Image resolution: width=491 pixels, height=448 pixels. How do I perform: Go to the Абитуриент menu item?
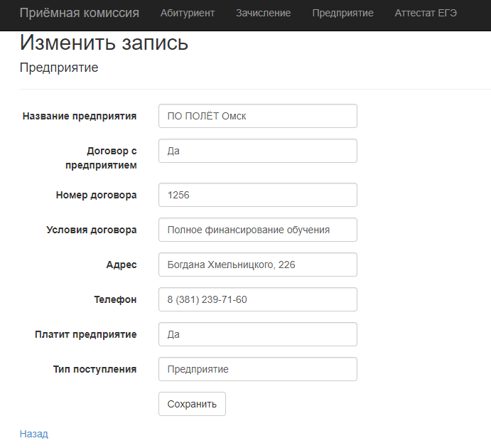[188, 13]
